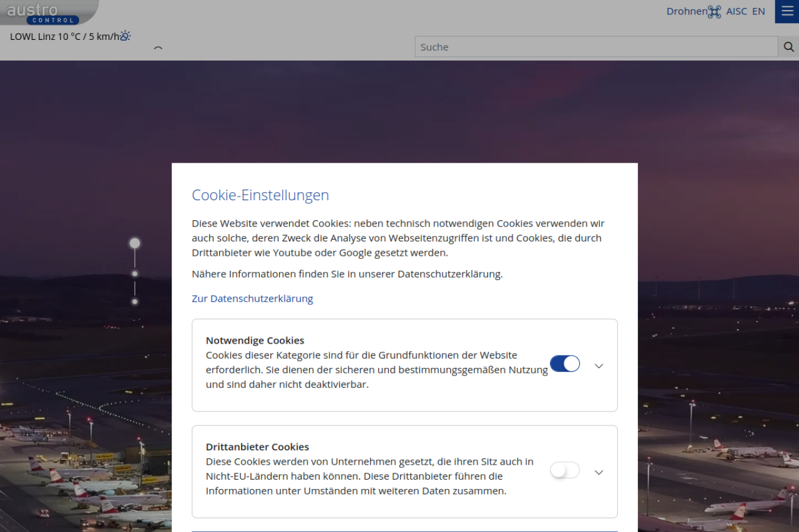The image size is (799, 532).
Task: Select the large top slide indicator dot
Action: point(135,243)
